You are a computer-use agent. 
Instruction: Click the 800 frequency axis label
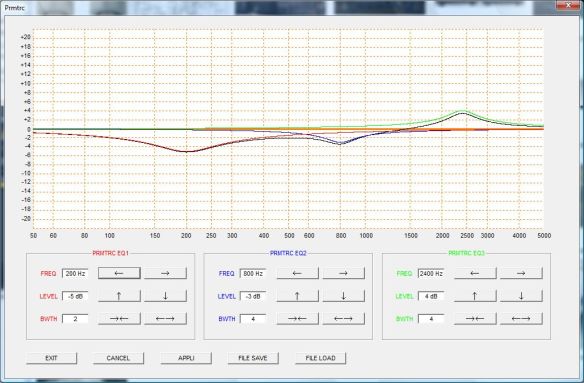click(x=341, y=235)
